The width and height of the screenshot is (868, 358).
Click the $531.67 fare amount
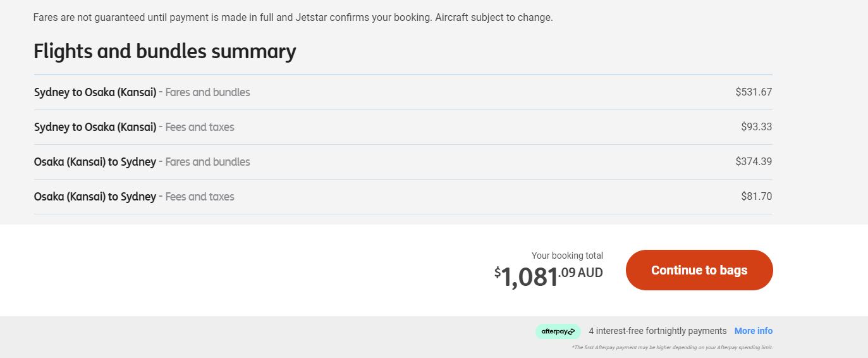pos(754,92)
